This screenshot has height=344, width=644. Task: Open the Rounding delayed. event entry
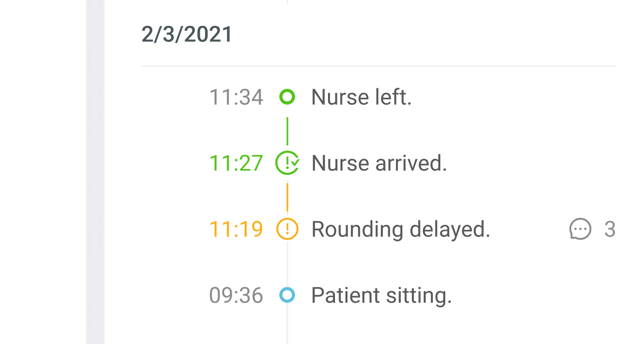(401, 230)
